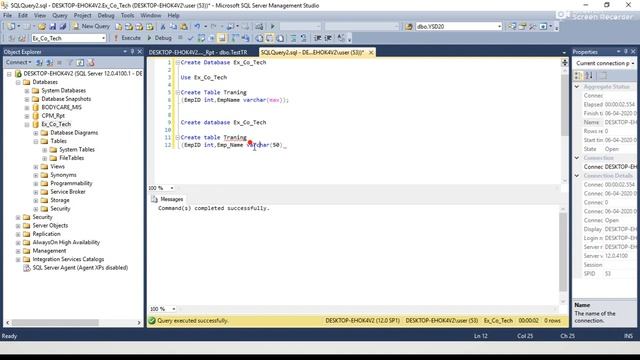Switch to the dbo.TestTR tab
The image size is (640, 360).
[198, 52]
